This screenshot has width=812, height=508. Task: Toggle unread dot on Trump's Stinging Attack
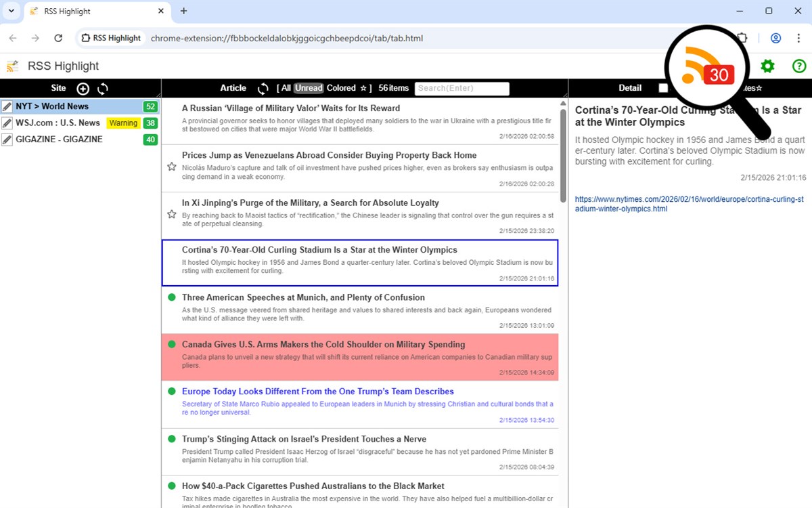coord(171,439)
